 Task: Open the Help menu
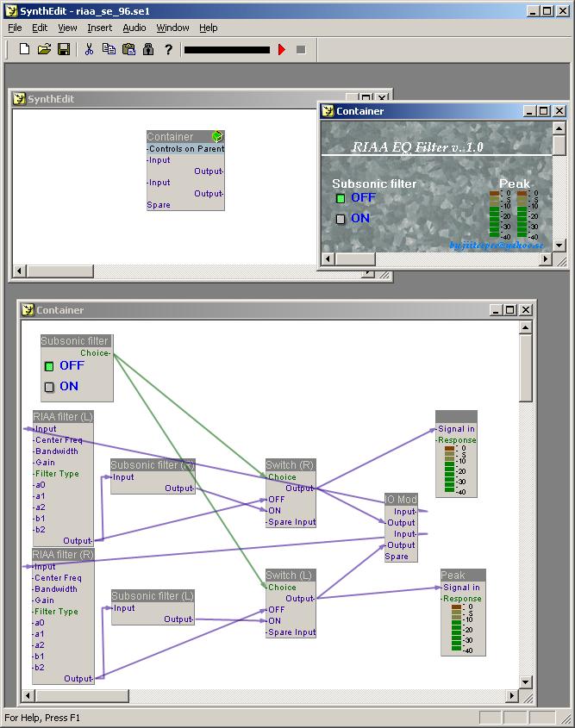click(x=209, y=28)
